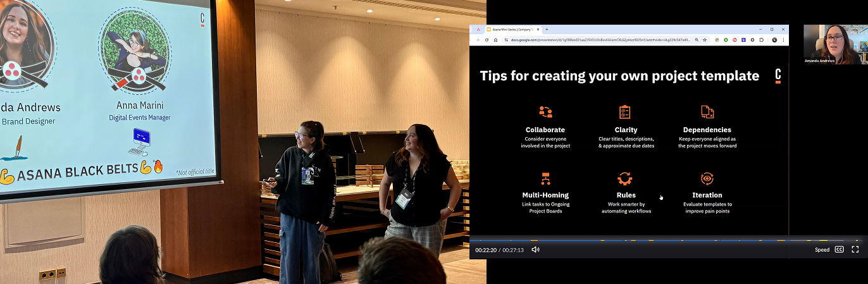Screen dimensions: 868x284
Task: Click the blue square extension icon
Action: click(x=743, y=40)
